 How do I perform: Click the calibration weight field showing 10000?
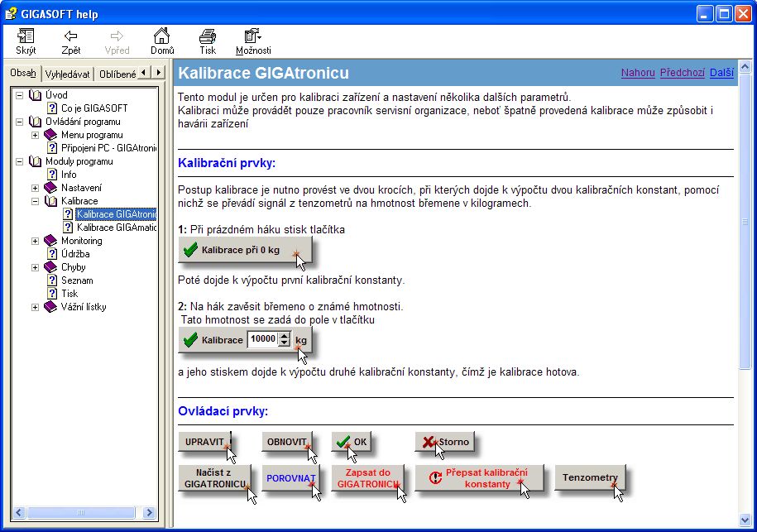(x=263, y=339)
